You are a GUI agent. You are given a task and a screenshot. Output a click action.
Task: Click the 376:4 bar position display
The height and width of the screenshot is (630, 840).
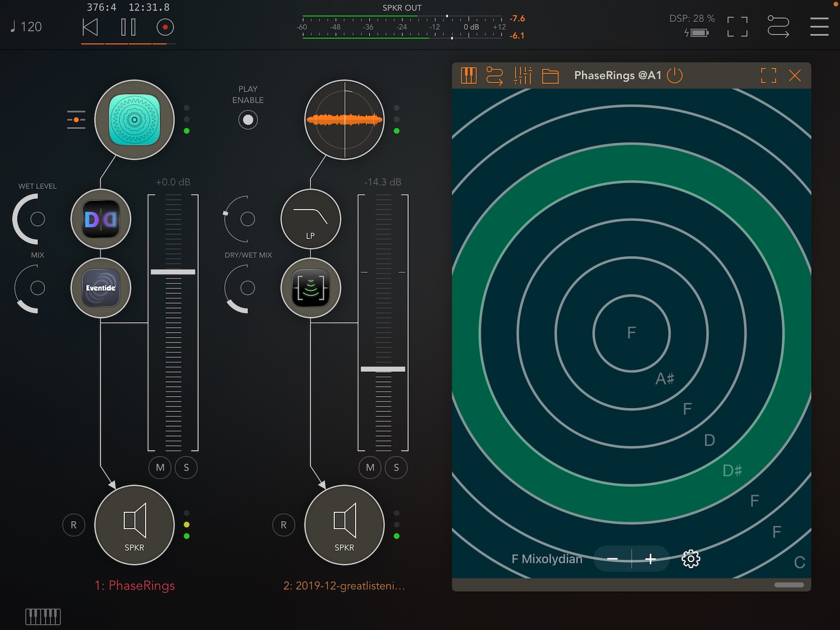tap(101, 7)
